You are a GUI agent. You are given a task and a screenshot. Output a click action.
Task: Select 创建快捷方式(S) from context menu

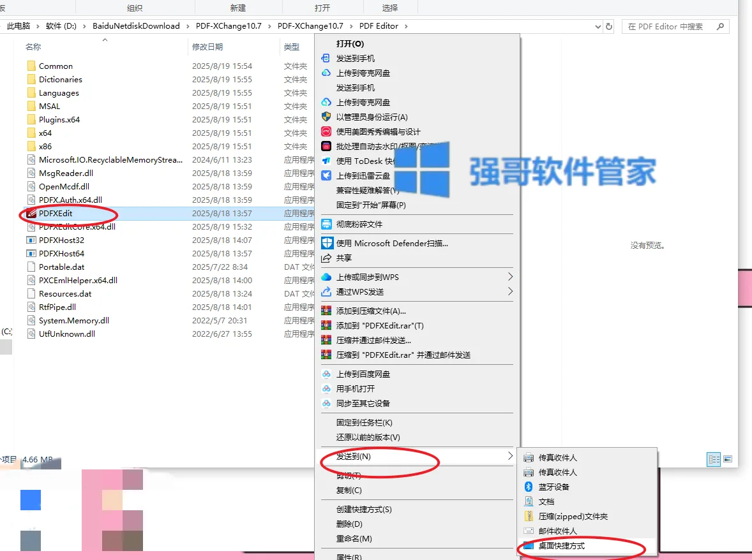364,509
